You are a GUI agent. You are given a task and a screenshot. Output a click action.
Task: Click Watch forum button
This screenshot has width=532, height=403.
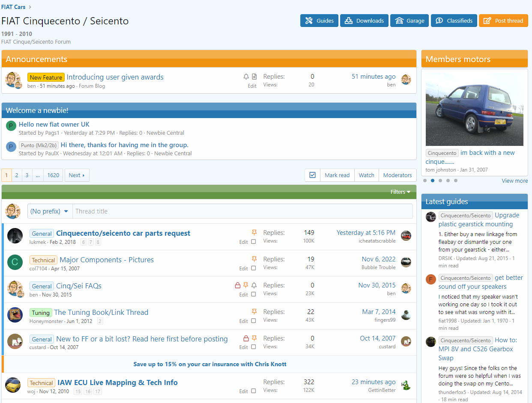click(367, 175)
